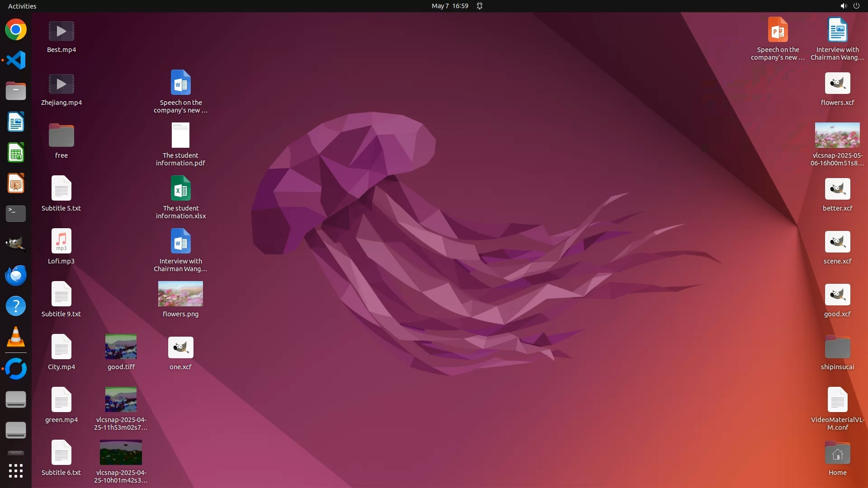This screenshot has height=488, width=868.
Task: Select the Lofi.mp3 audio file
Action: pyautogui.click(x=61, y=241)
